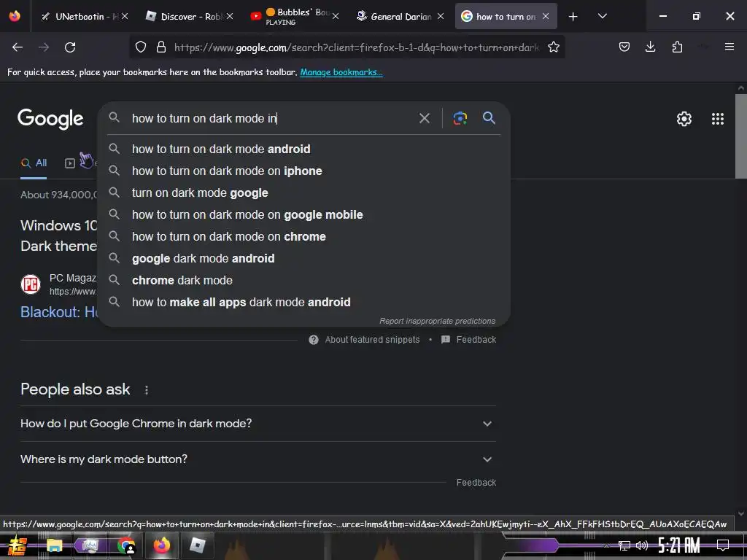Image resolution: width=747 pixels, height=560 pixels.
Task: Open a new browser tab
Action: click(x=573, y=17)
